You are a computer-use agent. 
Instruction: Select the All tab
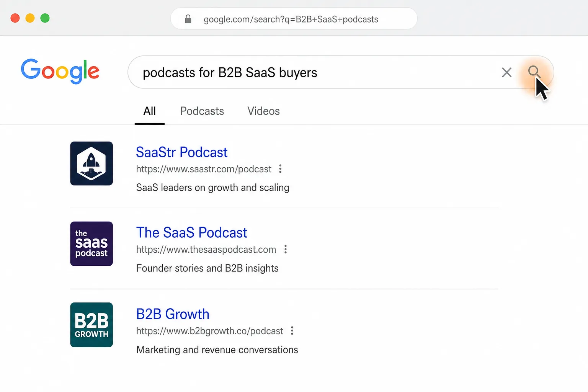[x=149, y=111]
